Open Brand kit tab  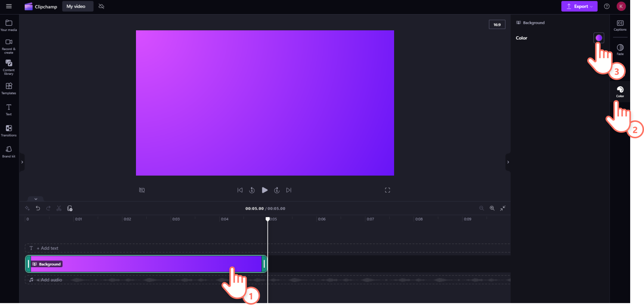[x=9, y=152]
